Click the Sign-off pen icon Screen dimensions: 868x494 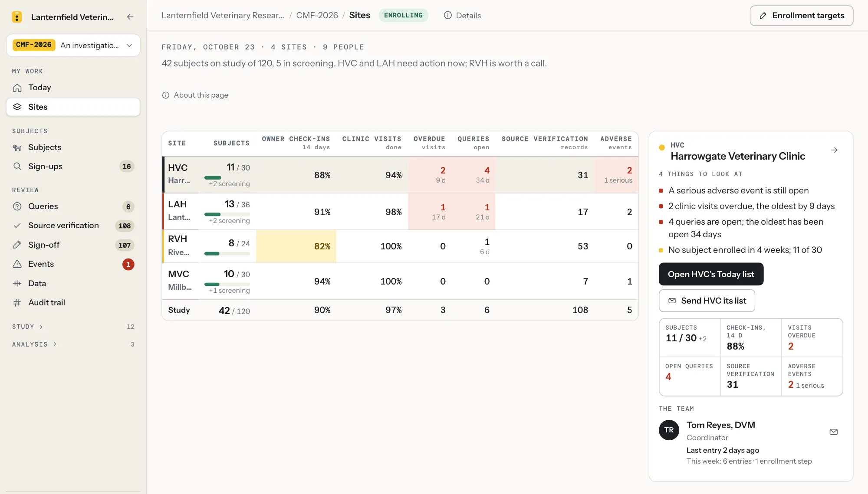17,245
